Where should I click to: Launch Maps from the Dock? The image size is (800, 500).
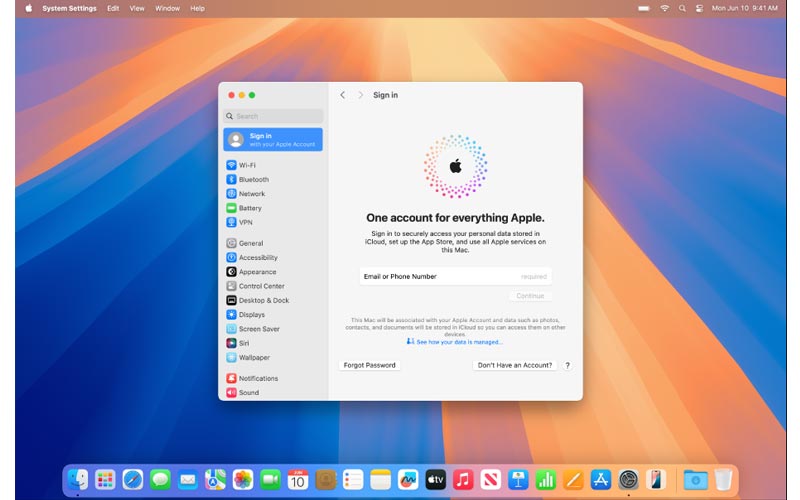pyautogui.click(x=215, y=480)
